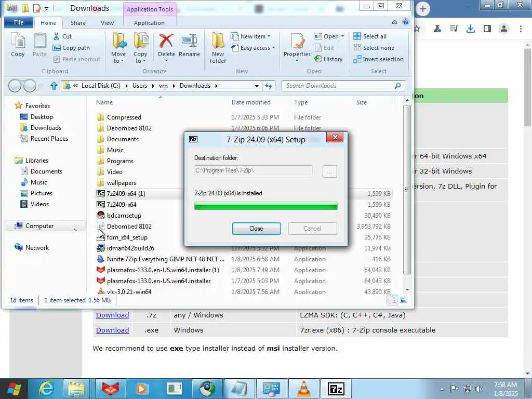The image size is (532, 399).
Task: Open VLC cone icon in taskbar
Action: (x=304, y=389)
